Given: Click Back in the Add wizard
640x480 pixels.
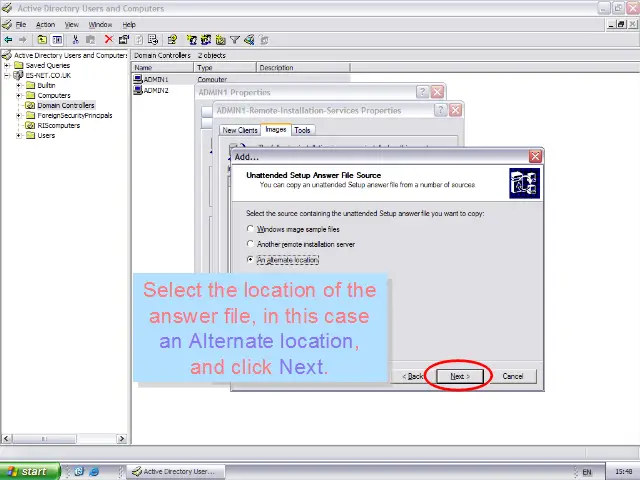Looking at the screenshot, I should pos(413,376).
